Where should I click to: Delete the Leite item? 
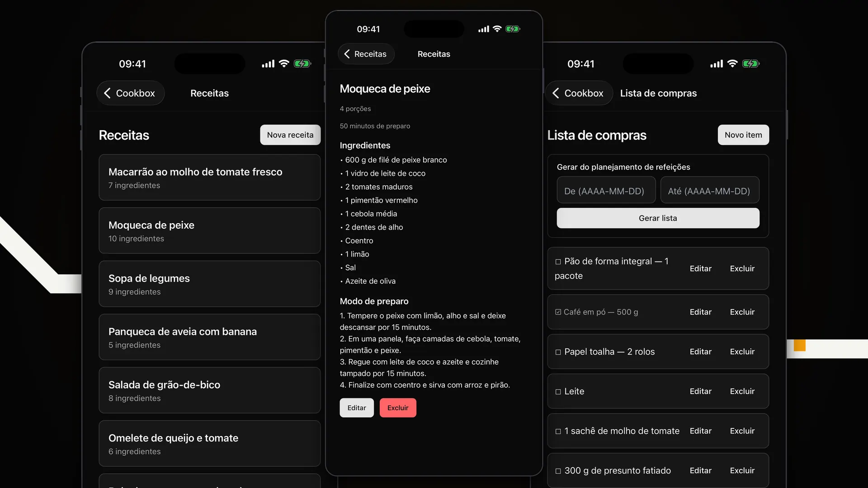pos(742,391)
